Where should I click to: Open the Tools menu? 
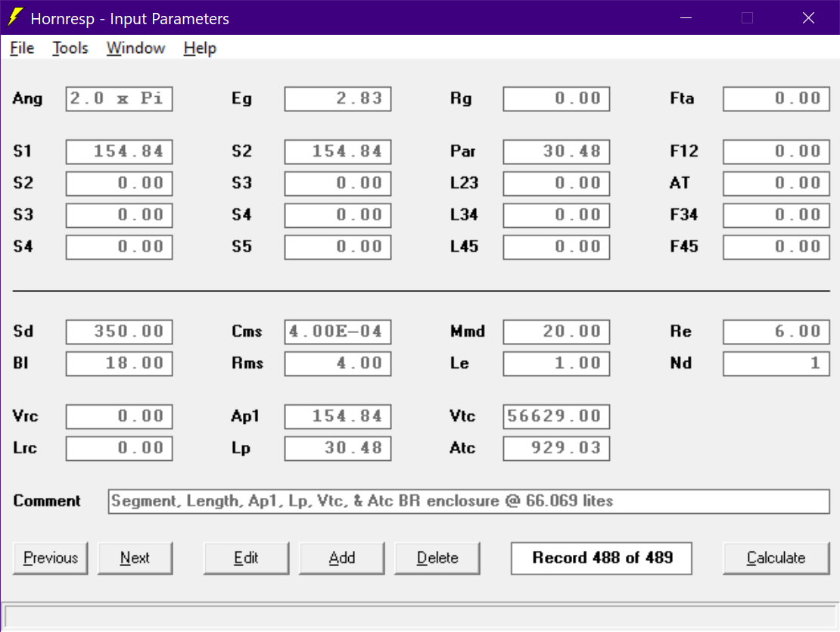point(70,48)
